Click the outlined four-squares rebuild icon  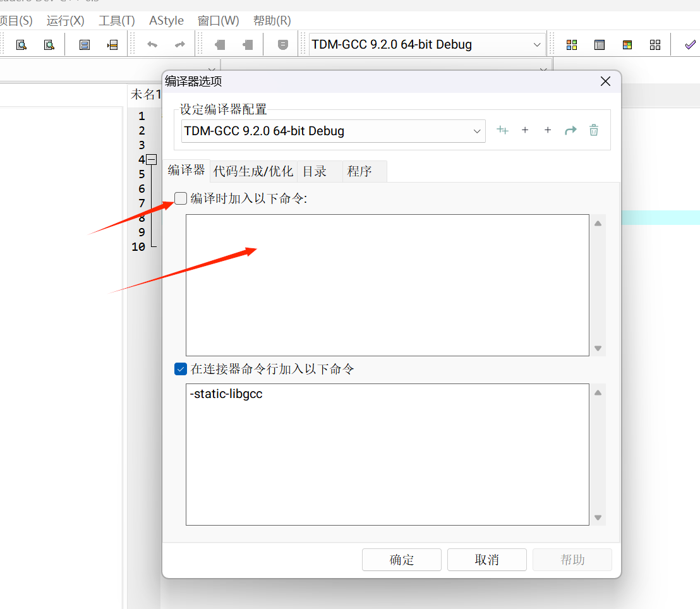655,45
